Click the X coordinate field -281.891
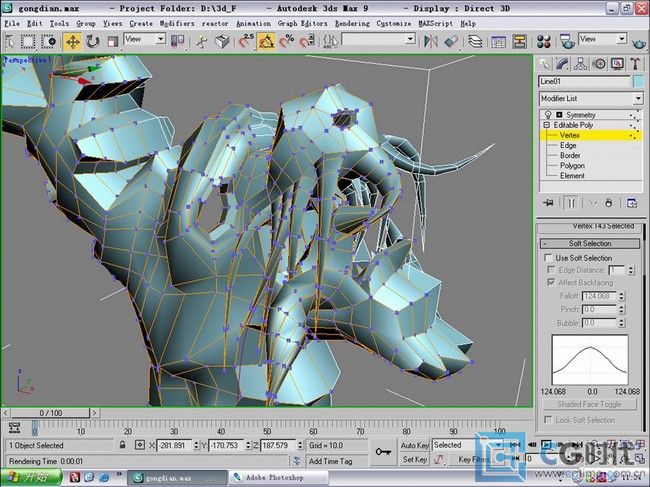The width and height of the screenshot is (650, 487). point(173,446)
